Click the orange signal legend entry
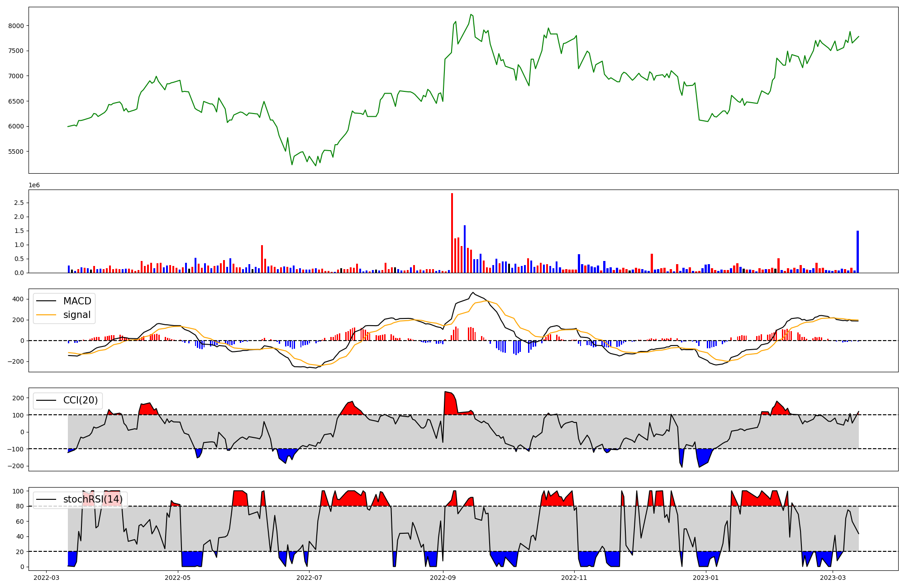 (77, 315)
